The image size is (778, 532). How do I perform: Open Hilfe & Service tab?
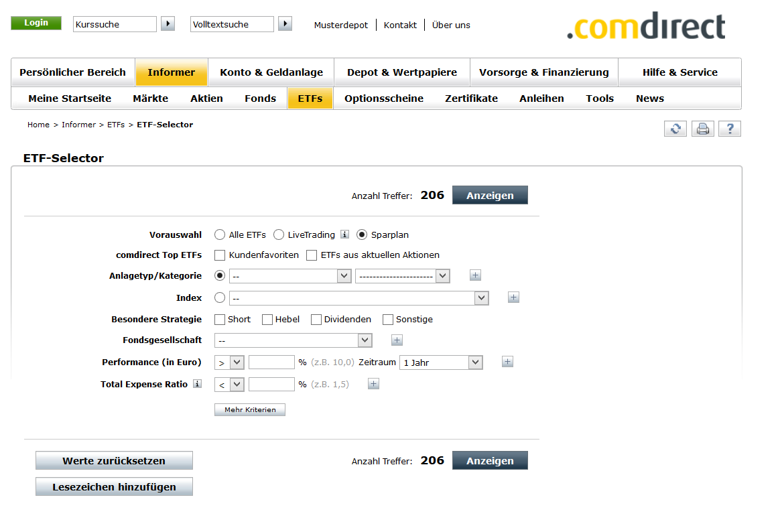click(x=679, y=72)
